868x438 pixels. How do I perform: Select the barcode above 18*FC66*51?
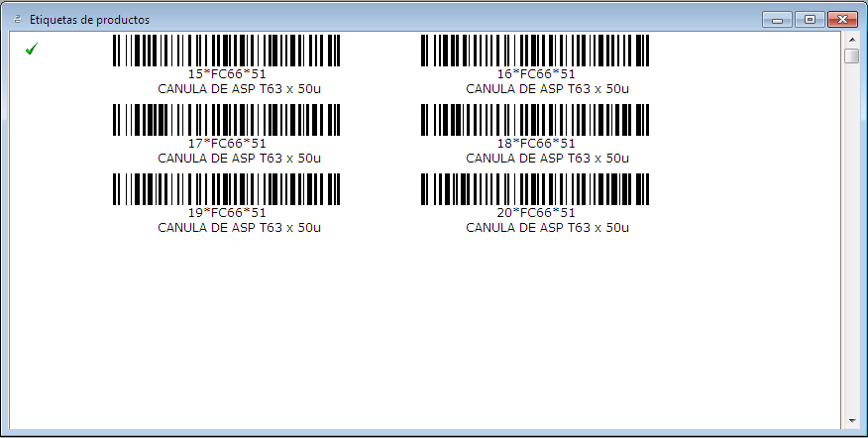click(x=535, y=120)
